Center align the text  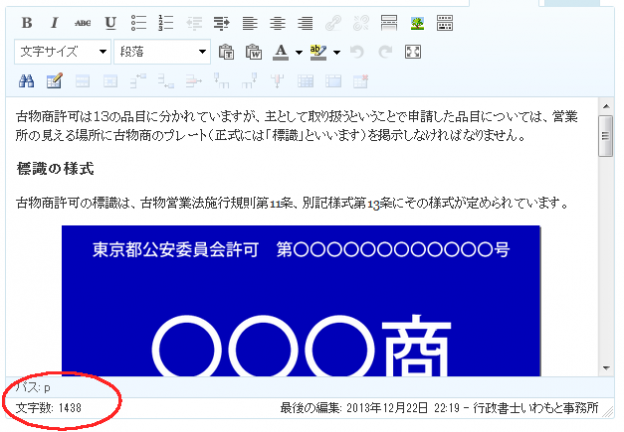[277, 23]
